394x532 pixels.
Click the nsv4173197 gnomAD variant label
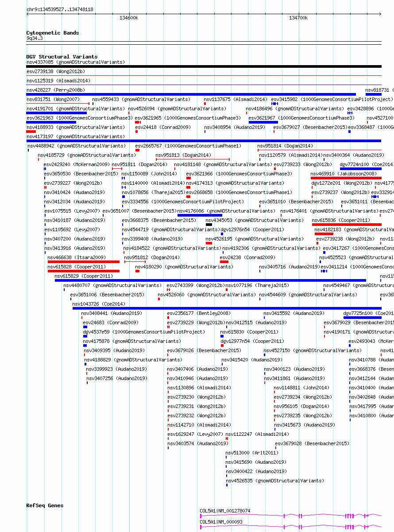(76, 136)
